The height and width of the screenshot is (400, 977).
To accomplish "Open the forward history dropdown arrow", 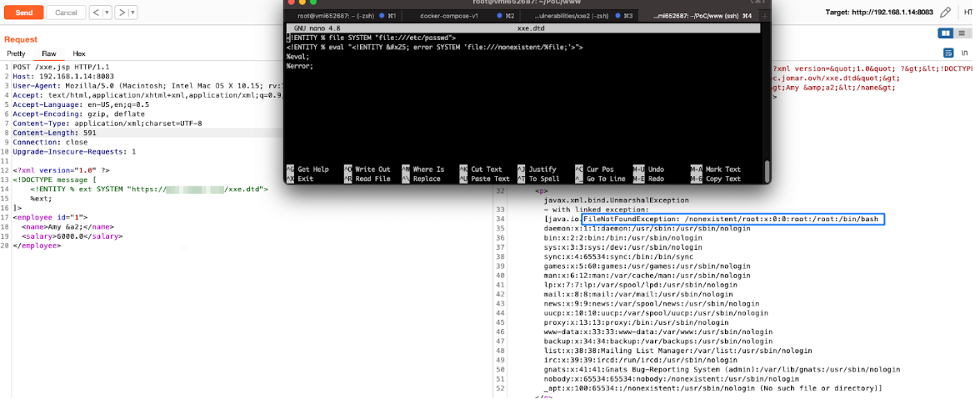I will [x=133, y=12].
